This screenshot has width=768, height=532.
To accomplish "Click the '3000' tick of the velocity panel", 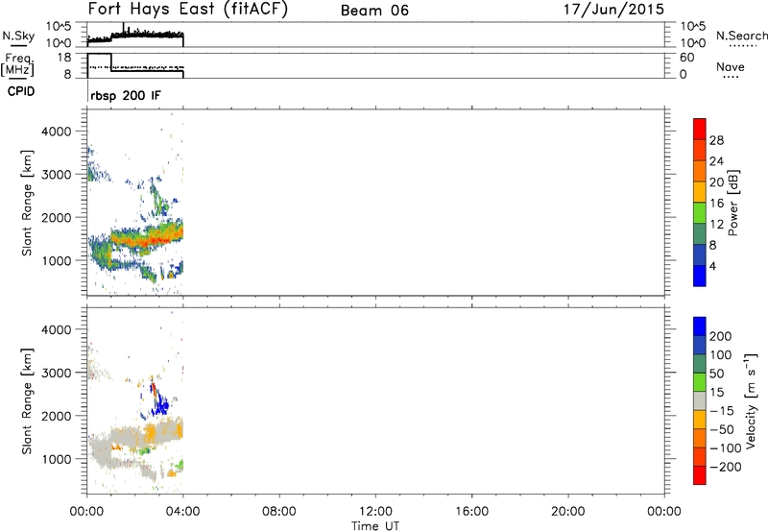I will [57, 373].
